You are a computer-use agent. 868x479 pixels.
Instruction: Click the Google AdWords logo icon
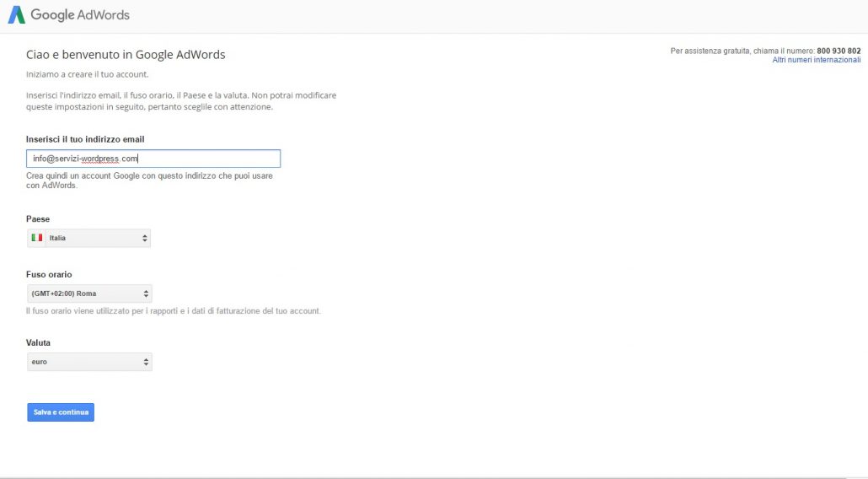tap(17, 15)
